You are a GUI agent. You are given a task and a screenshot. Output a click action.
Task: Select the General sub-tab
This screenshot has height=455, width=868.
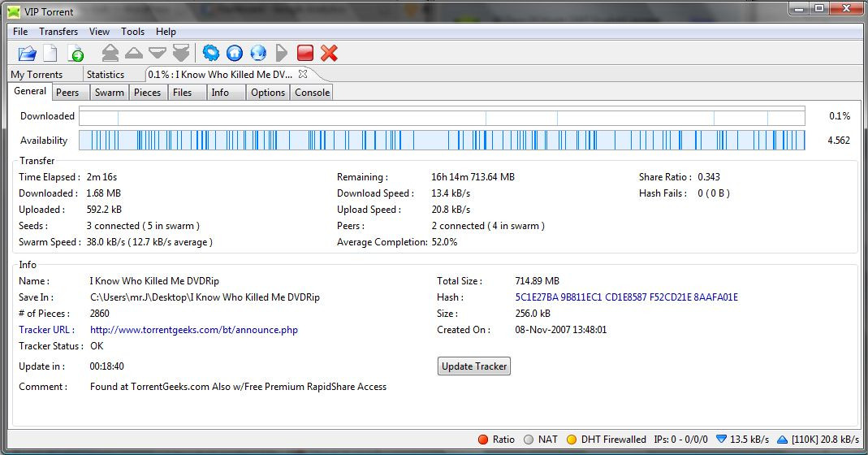tap(30, 92)
